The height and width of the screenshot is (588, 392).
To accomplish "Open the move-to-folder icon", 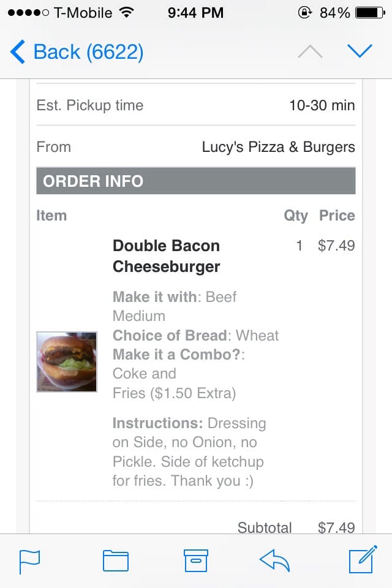I will (115, 560).
